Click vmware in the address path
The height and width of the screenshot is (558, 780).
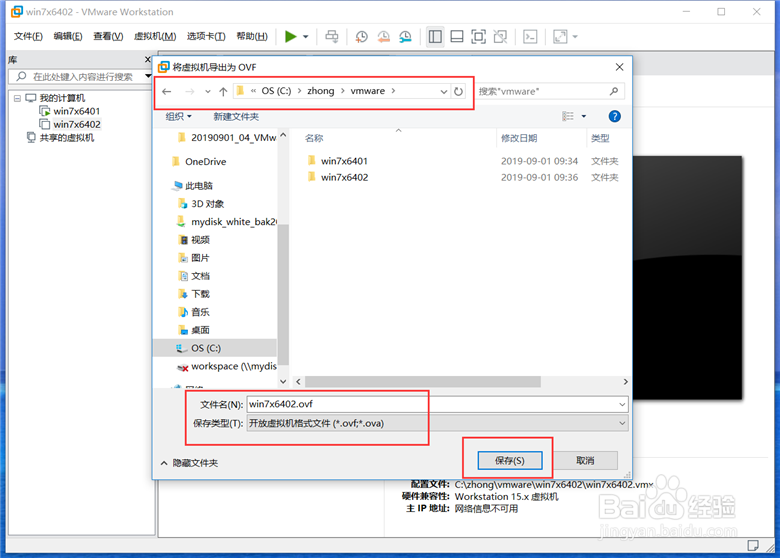coord(368,91)
